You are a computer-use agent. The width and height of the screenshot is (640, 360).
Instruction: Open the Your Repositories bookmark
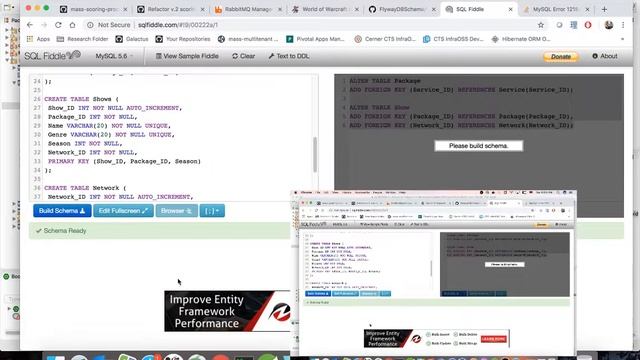[x=183, y=39]
